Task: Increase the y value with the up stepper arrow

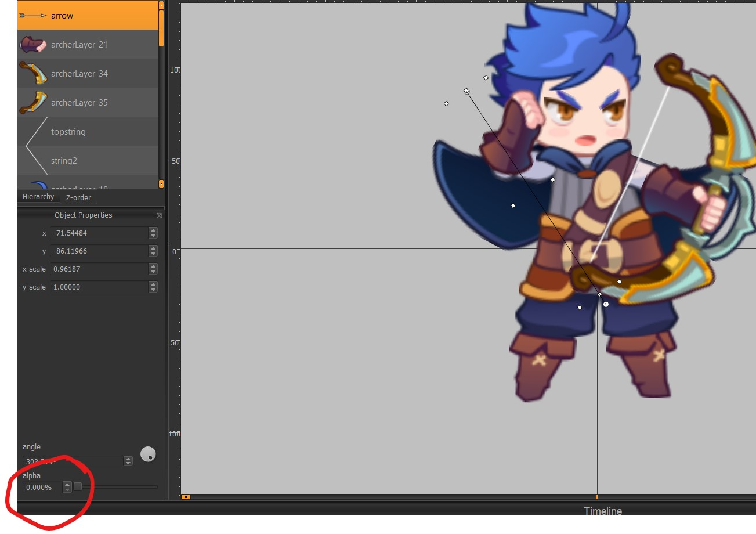Action: 153,248
